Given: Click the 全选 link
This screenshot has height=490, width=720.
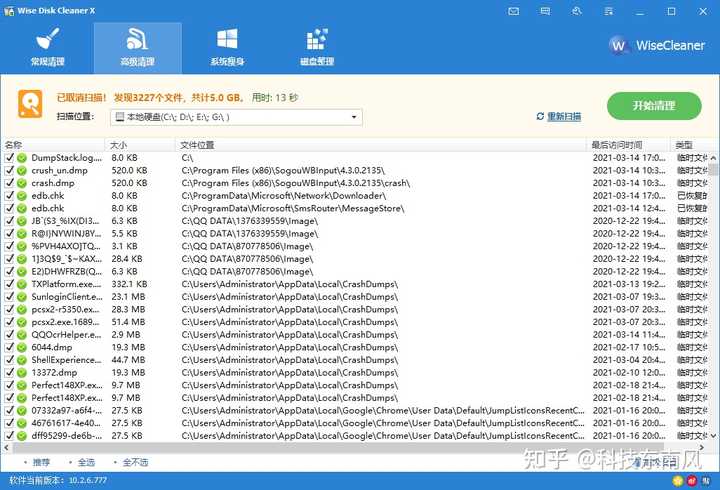Looking at the screenshot, I should click(x=86, y=462).
